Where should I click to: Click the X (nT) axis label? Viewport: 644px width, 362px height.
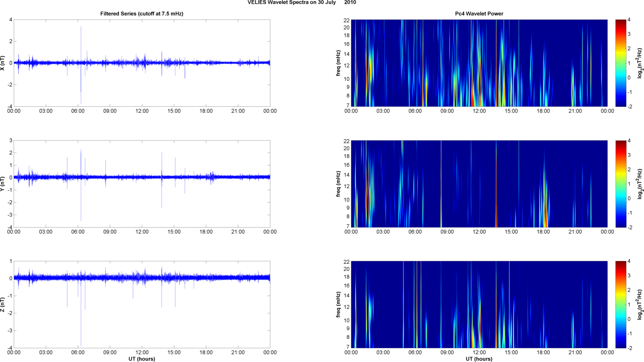pos(3,63)
